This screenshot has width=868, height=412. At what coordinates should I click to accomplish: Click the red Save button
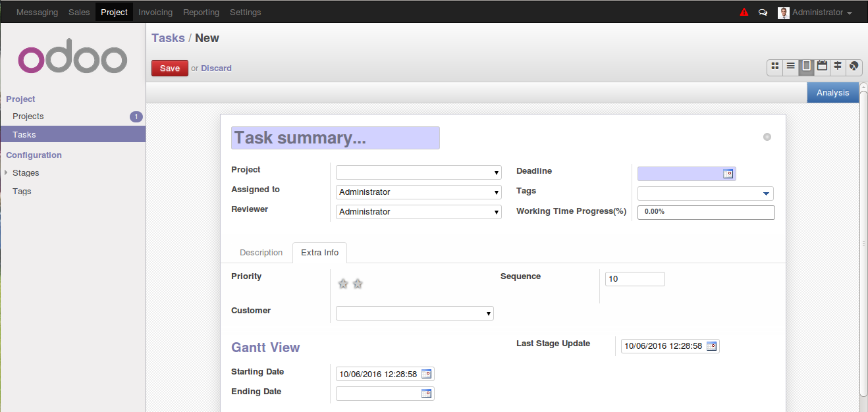170,68
